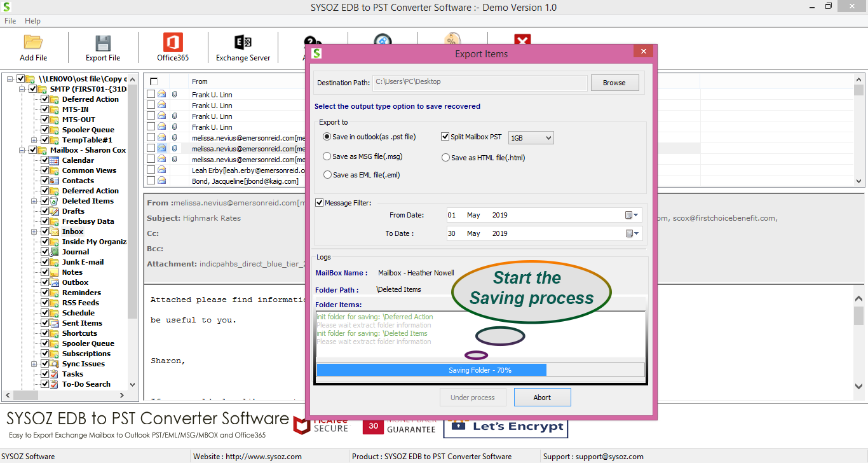
Task: Click the Drafts folder icon in the tree
Action: [55, 211]
